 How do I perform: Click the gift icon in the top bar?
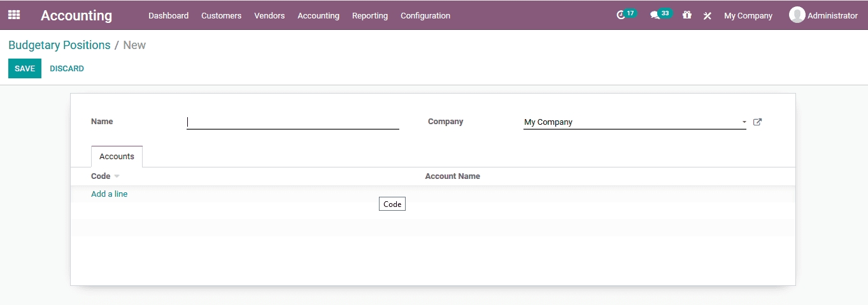coord(687,15)
